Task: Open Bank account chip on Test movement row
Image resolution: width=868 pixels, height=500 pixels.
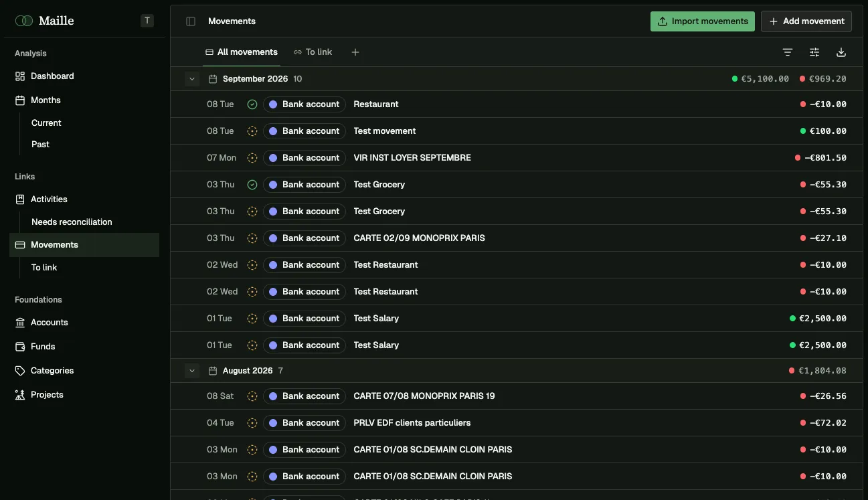Action: coord(305,131)
